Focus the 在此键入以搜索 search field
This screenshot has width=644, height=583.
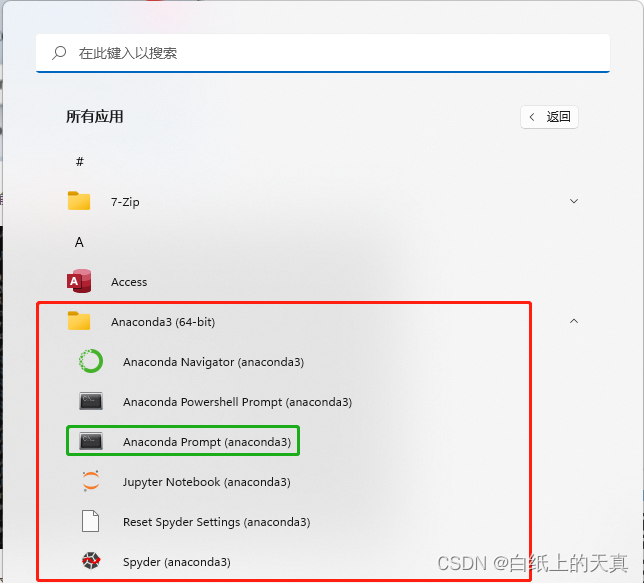tap(323, 53)
